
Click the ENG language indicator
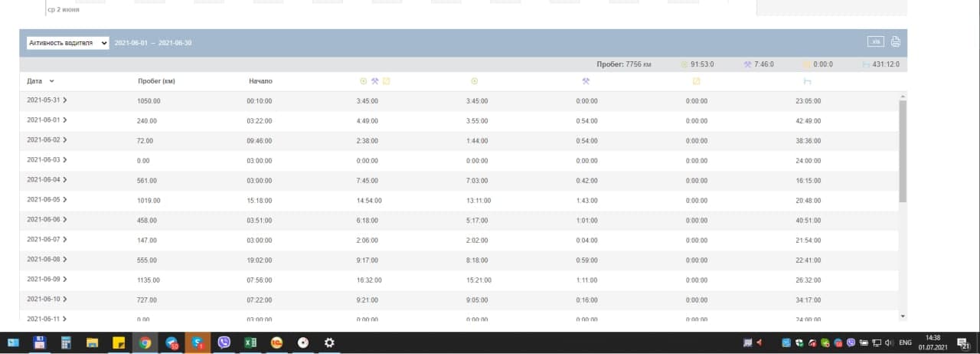click(x=905, y=343)
